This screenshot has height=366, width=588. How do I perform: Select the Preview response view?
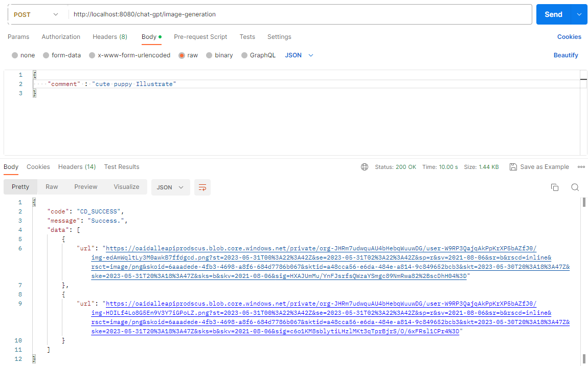86,187
